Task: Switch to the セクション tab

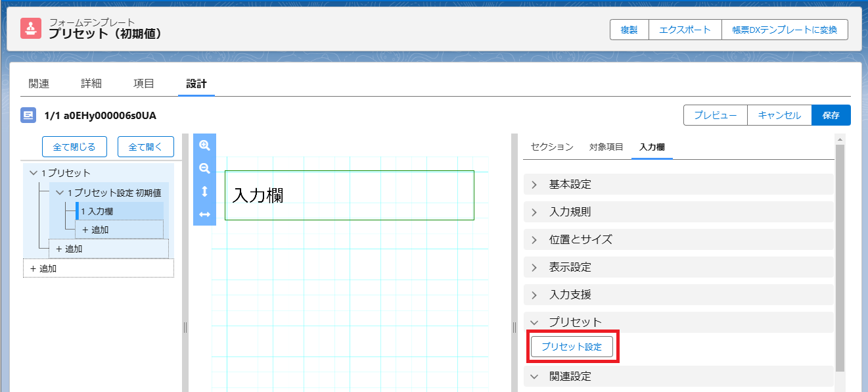Action: (x=552, y=147)
